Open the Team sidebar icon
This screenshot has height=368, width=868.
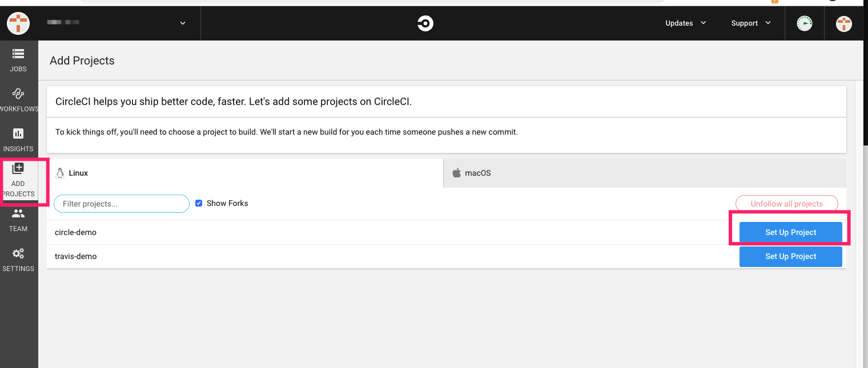[18, 213]
